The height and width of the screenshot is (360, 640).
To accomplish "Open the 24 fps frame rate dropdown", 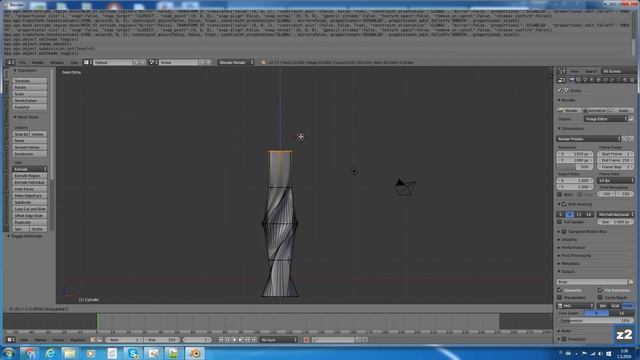I will coord(616,180).
